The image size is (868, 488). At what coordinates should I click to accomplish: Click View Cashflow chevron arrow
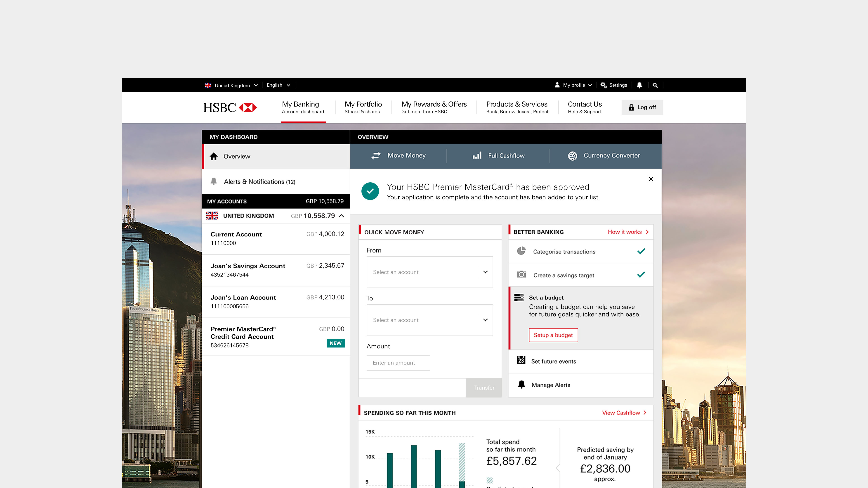coord(645,413)
